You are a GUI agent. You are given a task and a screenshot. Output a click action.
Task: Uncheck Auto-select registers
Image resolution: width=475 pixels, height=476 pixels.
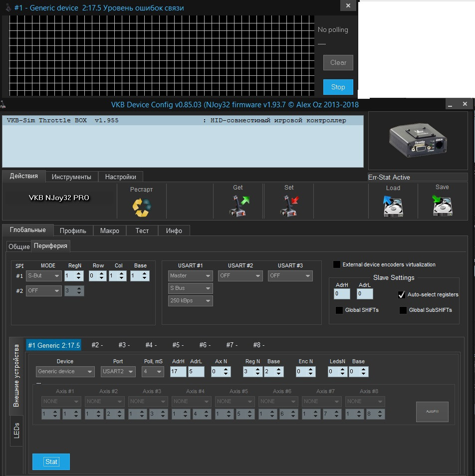click(402, 294)
